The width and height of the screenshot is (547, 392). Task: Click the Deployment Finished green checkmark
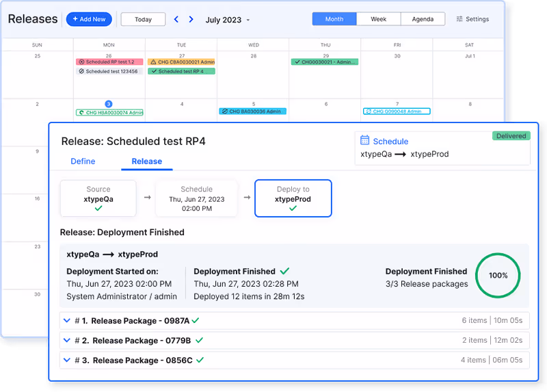[x=285, y=271]
